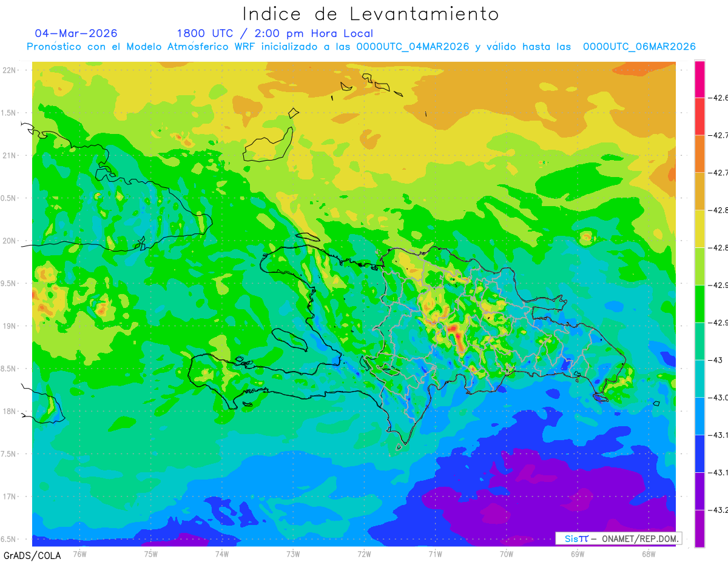The height and width of the screenshot is (562, 728).
Task: Click the "1800 UTC / 2:00 pm Hora Local" time text
Action: click(275, 33)
